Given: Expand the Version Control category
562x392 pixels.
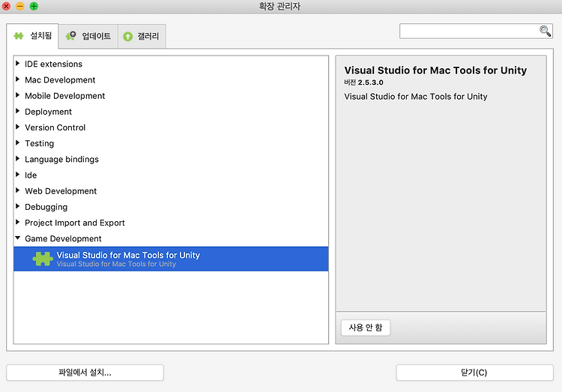Looking at the screenshot, I should (17, 127).
